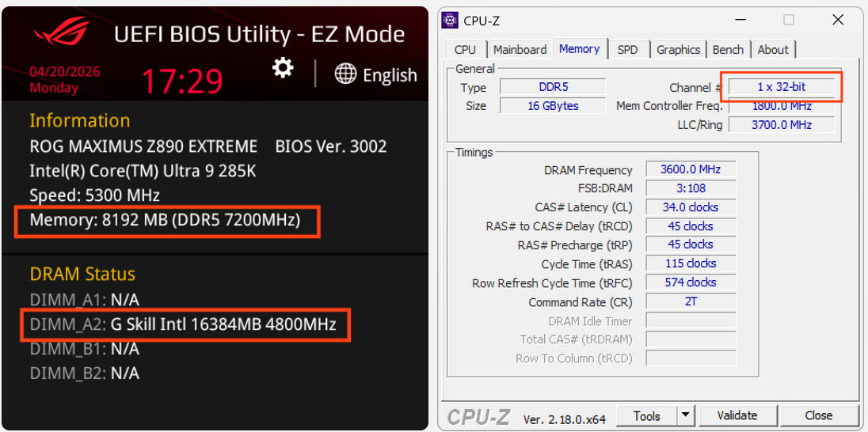This screenshot has height=432, width=868.
Task: Click the Close button in CPU-Z
Action: (819, 415)
